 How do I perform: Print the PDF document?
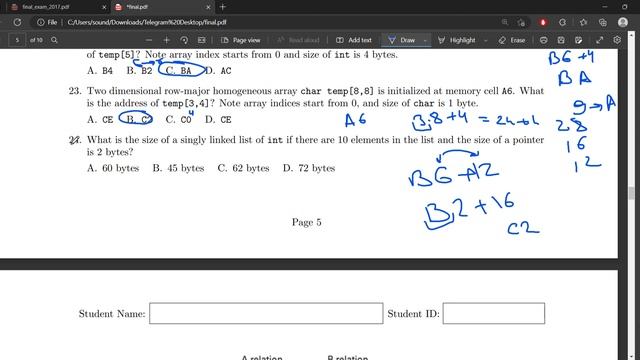[544, 40]
